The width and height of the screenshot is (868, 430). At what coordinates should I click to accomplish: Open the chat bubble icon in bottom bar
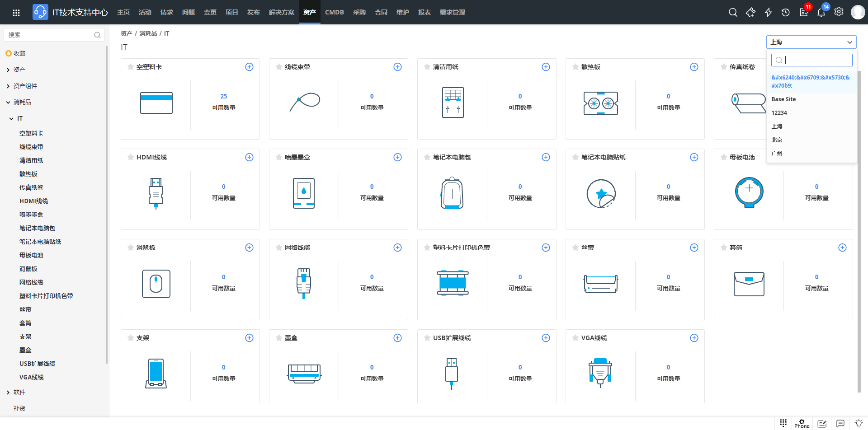(x=840, y=424)
